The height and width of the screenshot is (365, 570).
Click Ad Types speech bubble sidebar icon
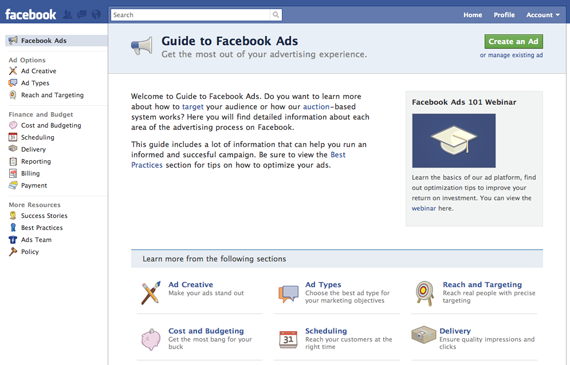[x=13, y=83]
